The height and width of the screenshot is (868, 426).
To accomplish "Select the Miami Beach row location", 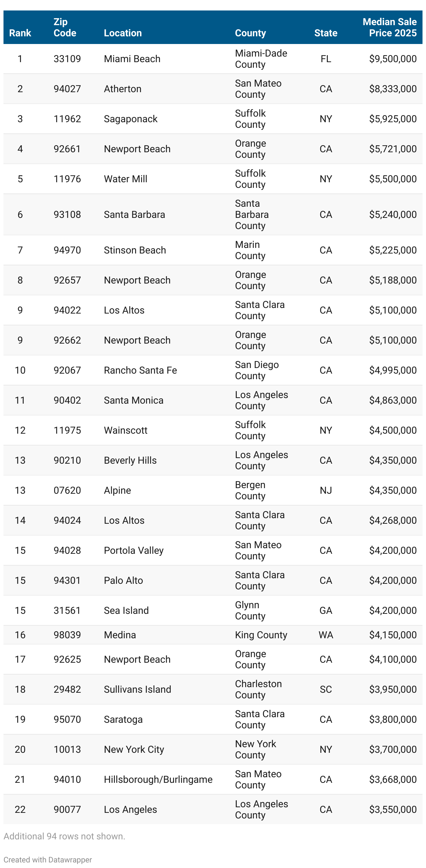I will [x=132, y=59].
